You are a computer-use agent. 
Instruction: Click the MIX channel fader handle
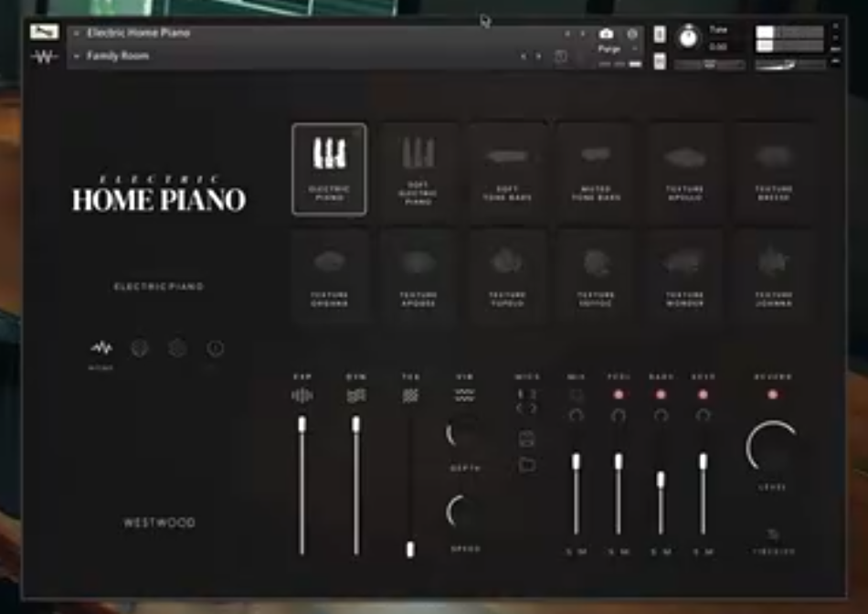point(576,461)
